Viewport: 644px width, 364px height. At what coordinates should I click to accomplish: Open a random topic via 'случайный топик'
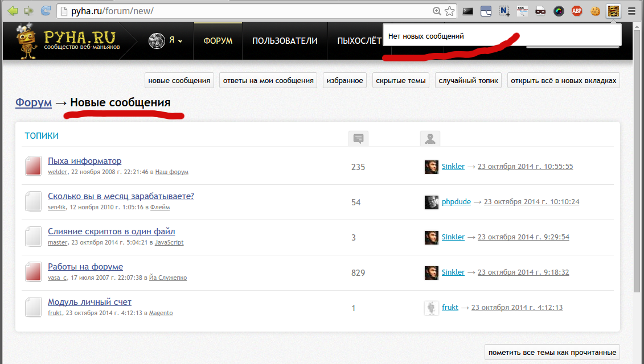click(x=469, y=81)
